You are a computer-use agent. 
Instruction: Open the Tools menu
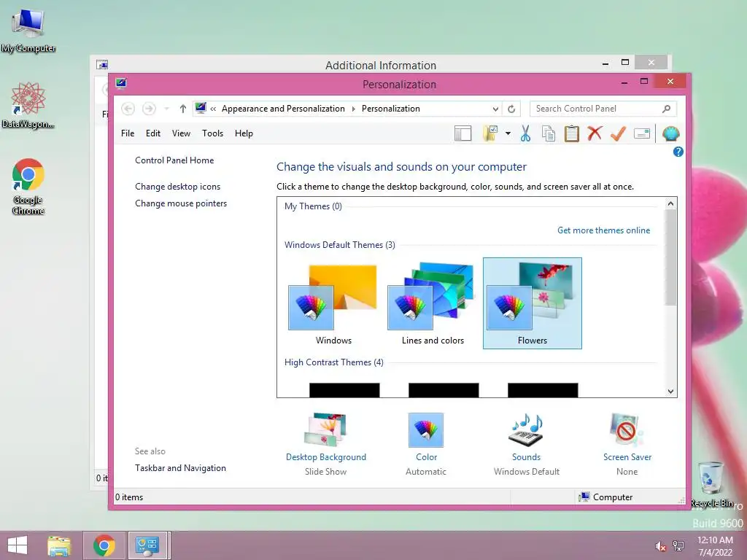212,133
